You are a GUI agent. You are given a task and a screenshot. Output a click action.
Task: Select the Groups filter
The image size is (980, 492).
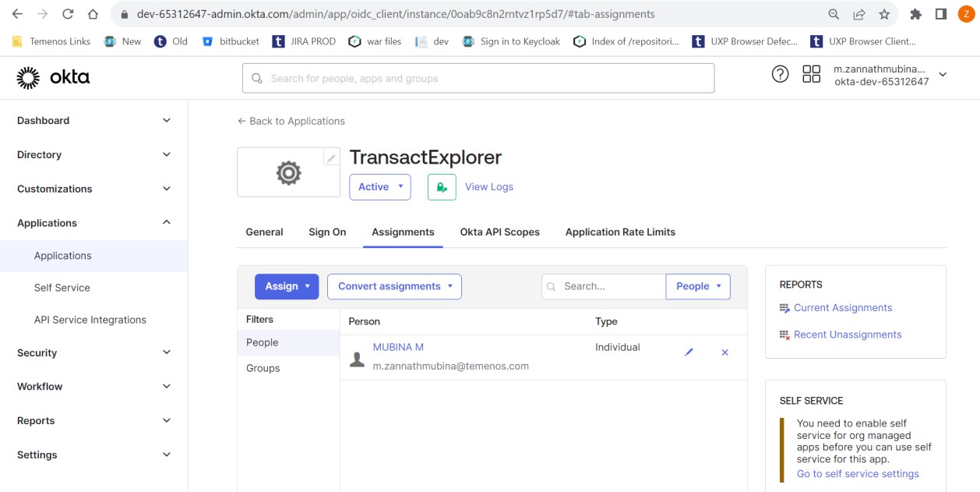263,368
